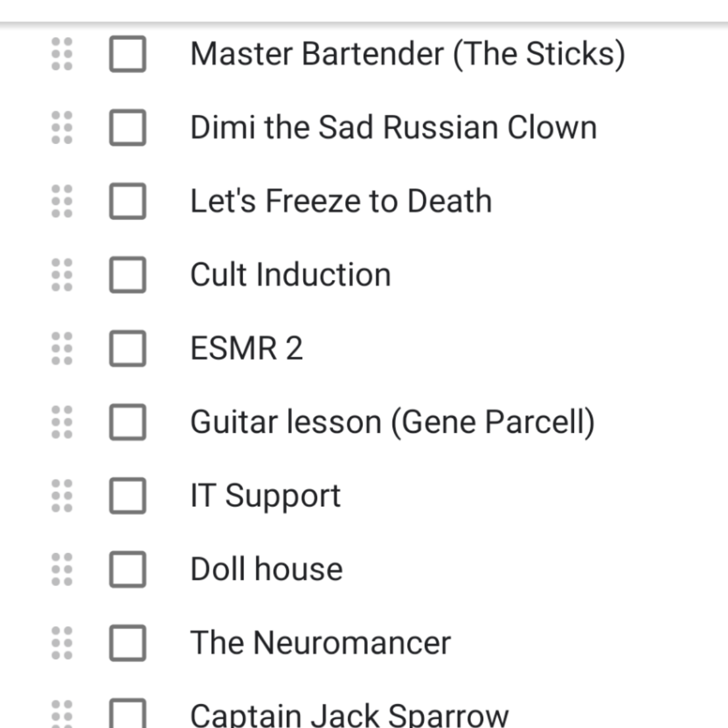Mark Let's Freeze to Death as done
This screenshot has width=728, height=728.
[x=128, y=201]
